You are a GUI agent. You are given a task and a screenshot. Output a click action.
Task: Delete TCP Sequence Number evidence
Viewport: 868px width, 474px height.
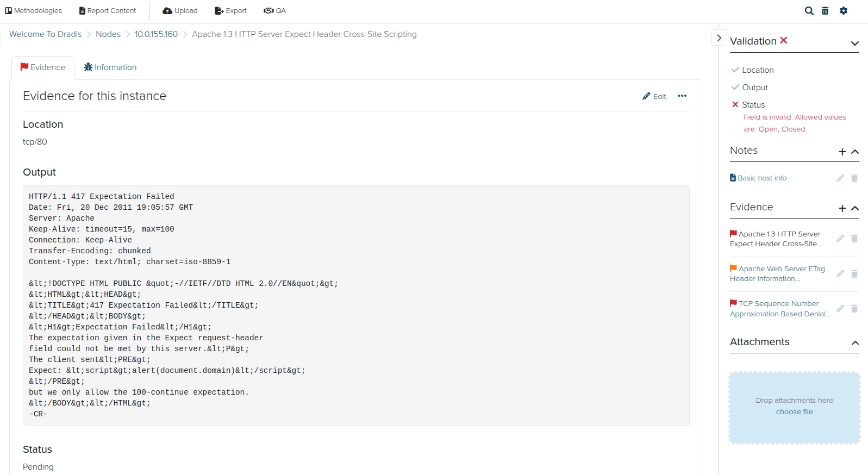coord(854,309)
